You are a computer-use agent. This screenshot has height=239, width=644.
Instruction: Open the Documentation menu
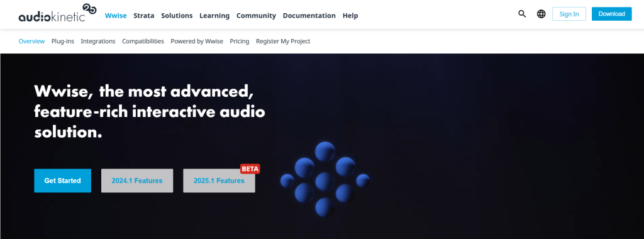point(309,16)
